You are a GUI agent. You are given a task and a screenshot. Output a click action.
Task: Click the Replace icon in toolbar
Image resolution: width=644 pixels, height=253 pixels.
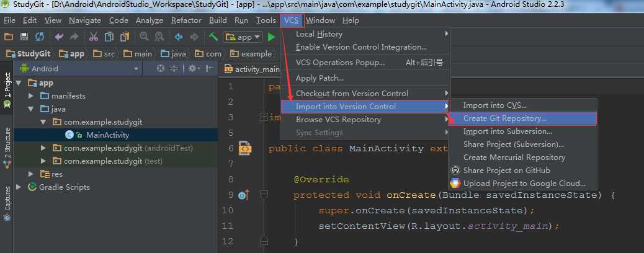159,37
